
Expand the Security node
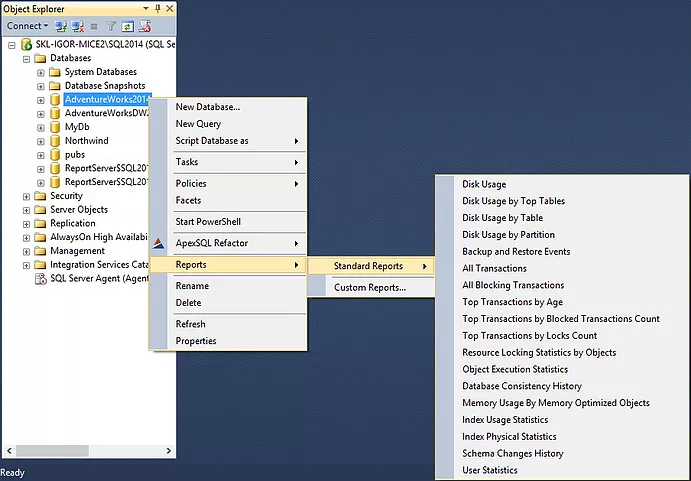(26, 197)
